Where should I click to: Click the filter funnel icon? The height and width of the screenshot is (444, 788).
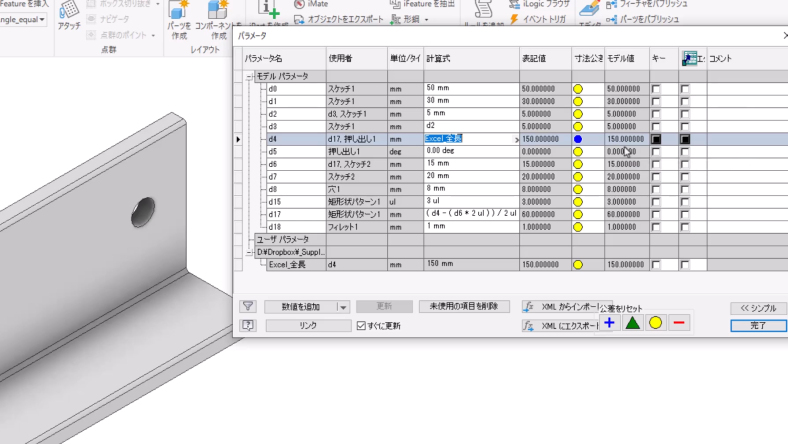coord(248,307)
